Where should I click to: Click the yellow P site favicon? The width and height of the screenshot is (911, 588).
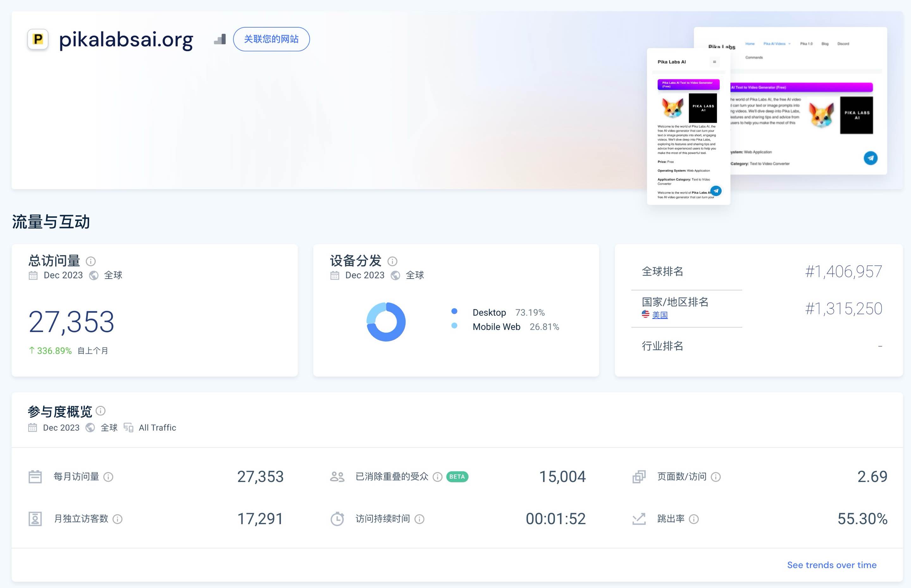pyautogui.click(x=38, y=39)
